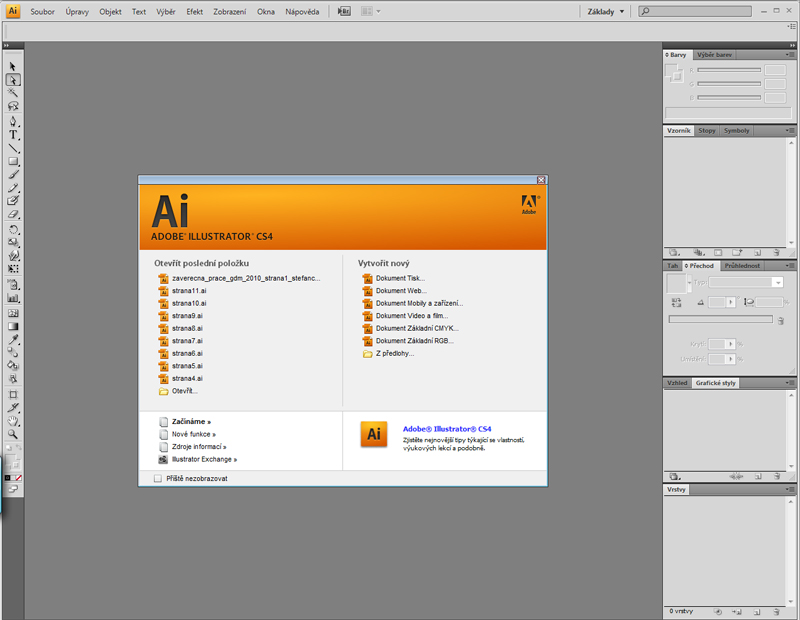The height and width of the screenshot is (620, 800).
Task: Click the R color slider
Action: (728, 70)
